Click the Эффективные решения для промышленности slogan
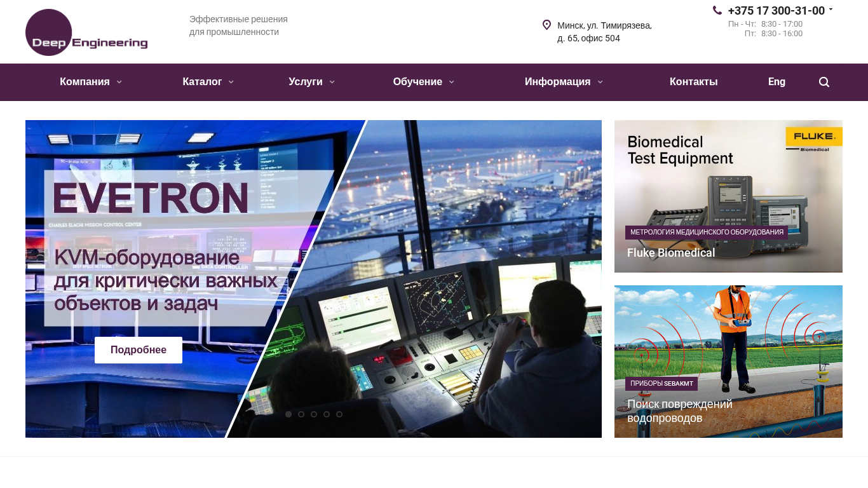 coord(238,25)
